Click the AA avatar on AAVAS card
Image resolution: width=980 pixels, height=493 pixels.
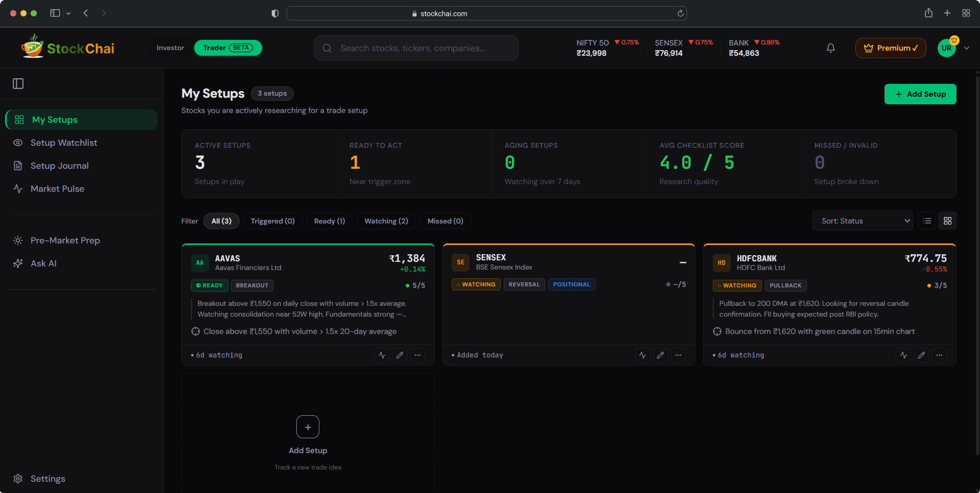(200, 263)
